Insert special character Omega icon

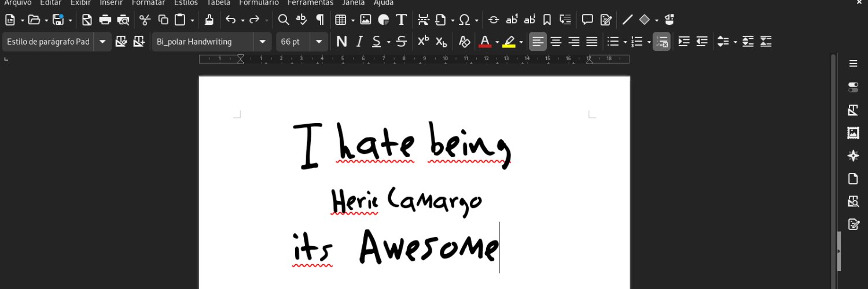click(464, 20)
